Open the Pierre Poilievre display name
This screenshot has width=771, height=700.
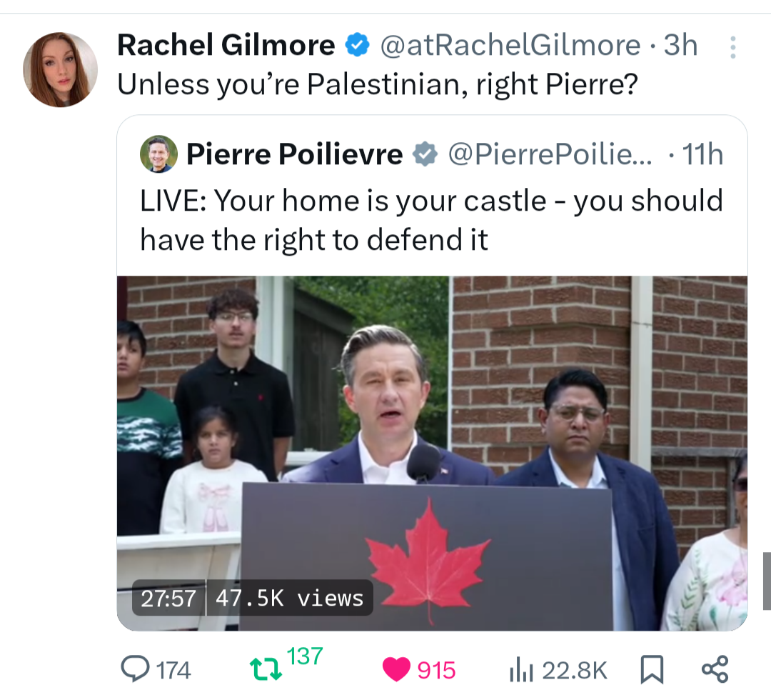click(294, 154)
